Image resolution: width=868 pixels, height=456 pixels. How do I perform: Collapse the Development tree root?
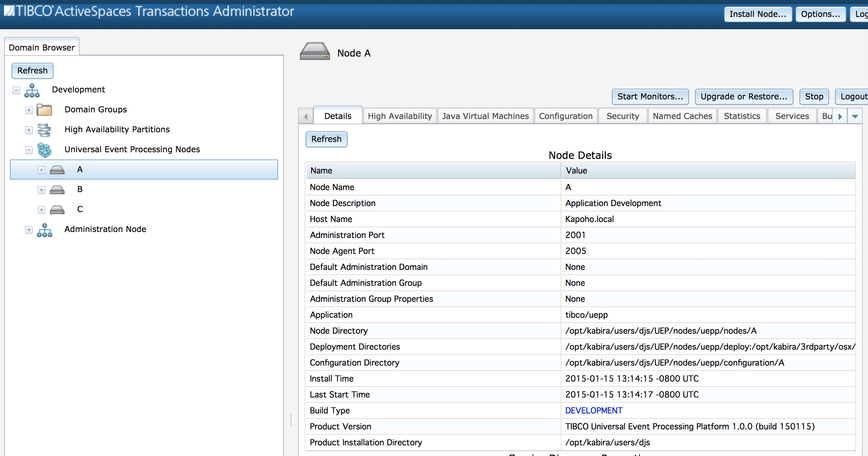pyautogui.click(x=16, y=90)
